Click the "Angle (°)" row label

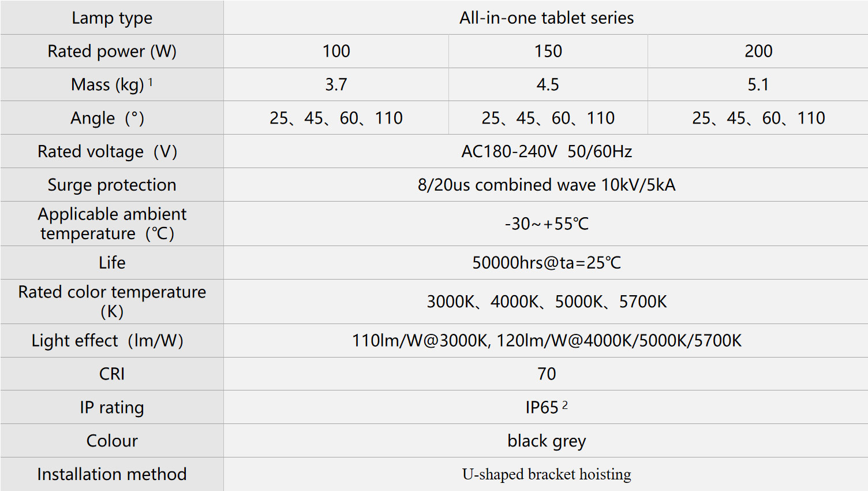[107, 118]
